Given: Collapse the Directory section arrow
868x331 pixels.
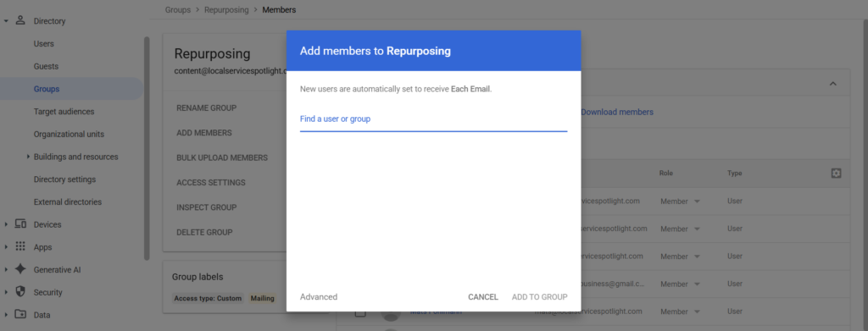Looking at the screenshot, I should pos(6,21).
